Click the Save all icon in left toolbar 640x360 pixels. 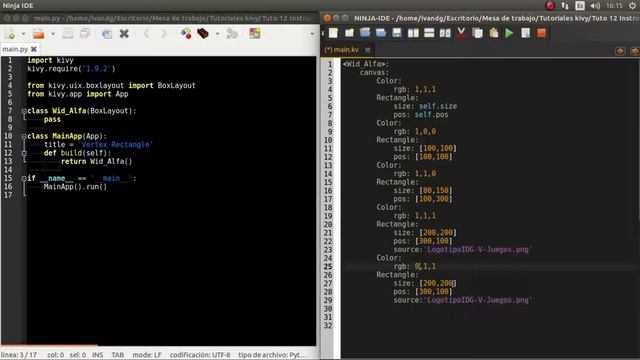[x=85, y=33]
